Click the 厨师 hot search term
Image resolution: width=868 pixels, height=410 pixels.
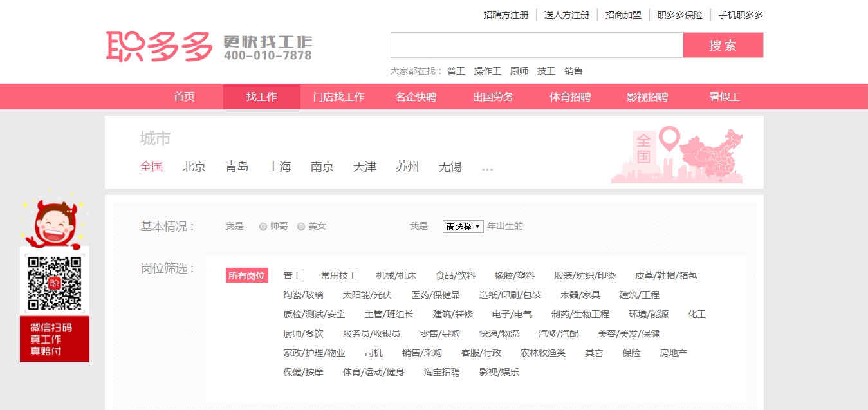519,71
